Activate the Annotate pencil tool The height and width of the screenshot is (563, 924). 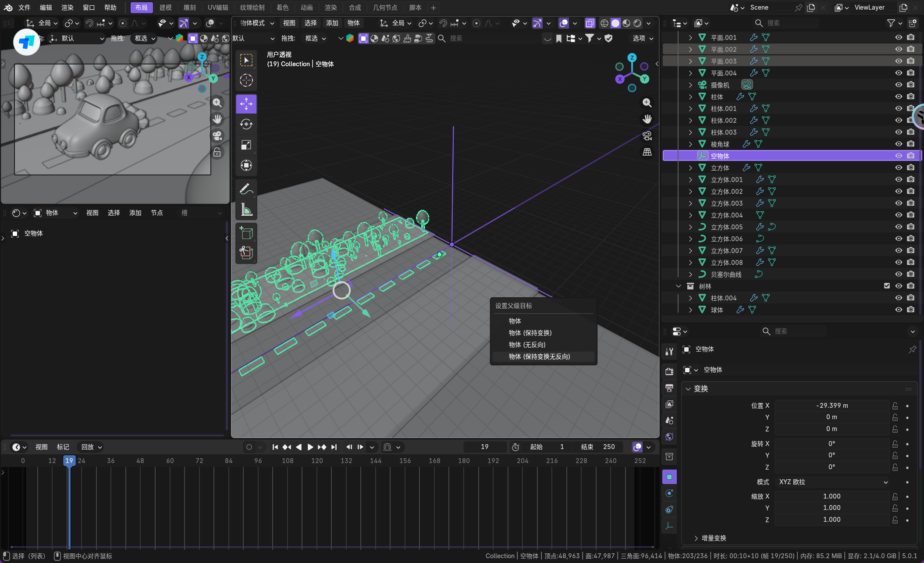click(246, 189)
